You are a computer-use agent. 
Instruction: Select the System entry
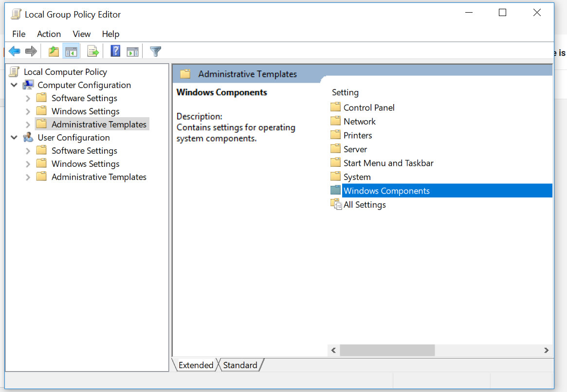357,177
